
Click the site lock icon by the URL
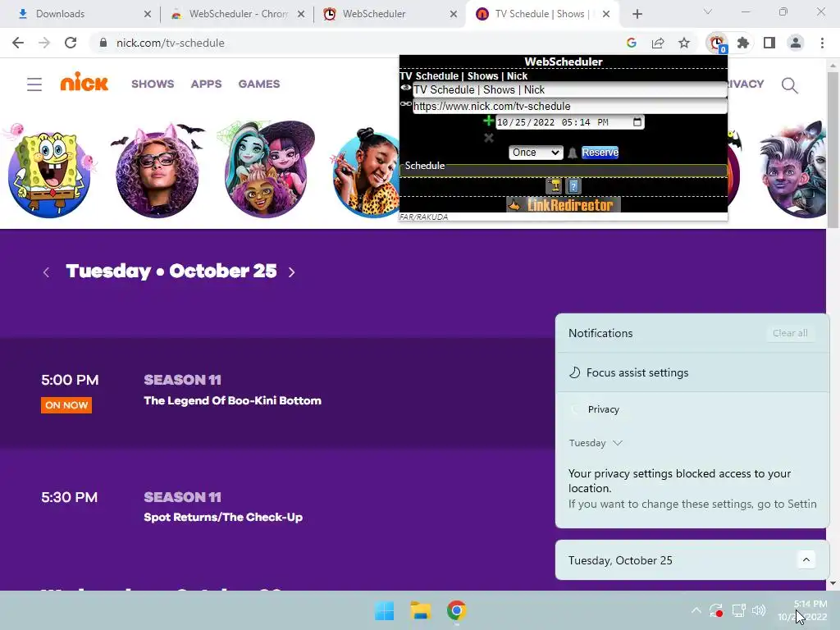(x=103, y=43)
